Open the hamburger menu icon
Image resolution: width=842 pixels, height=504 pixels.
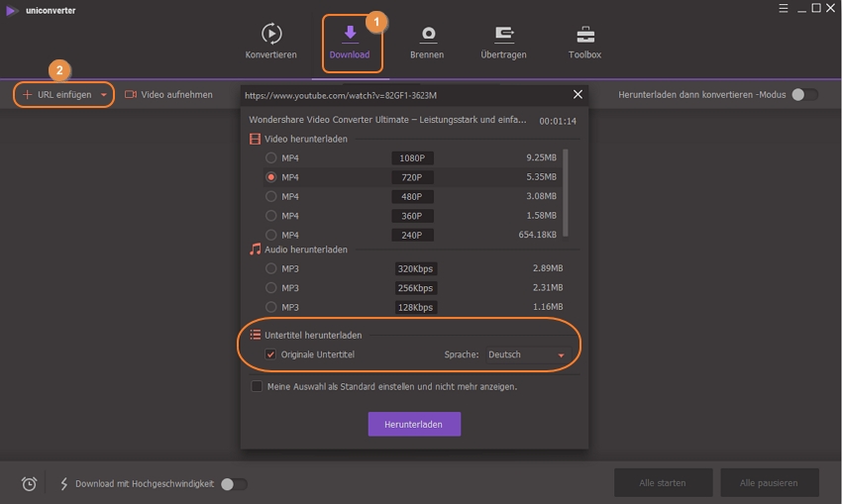(784, 8)
